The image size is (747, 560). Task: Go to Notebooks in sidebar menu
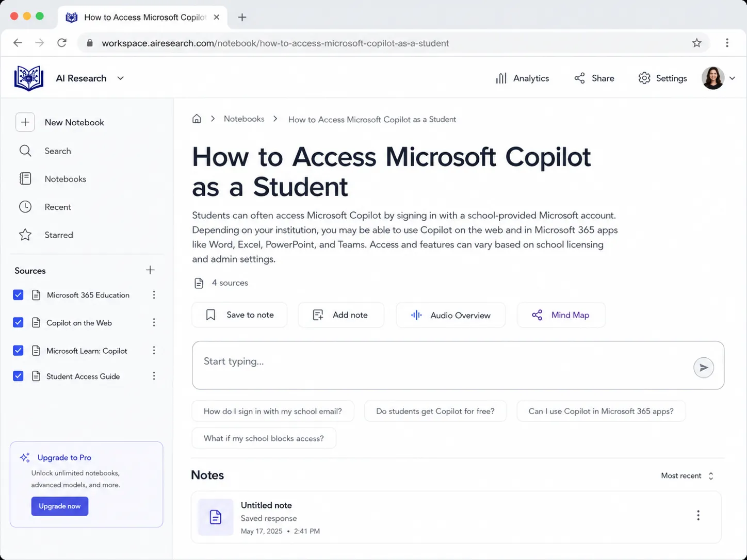point(66,179)
